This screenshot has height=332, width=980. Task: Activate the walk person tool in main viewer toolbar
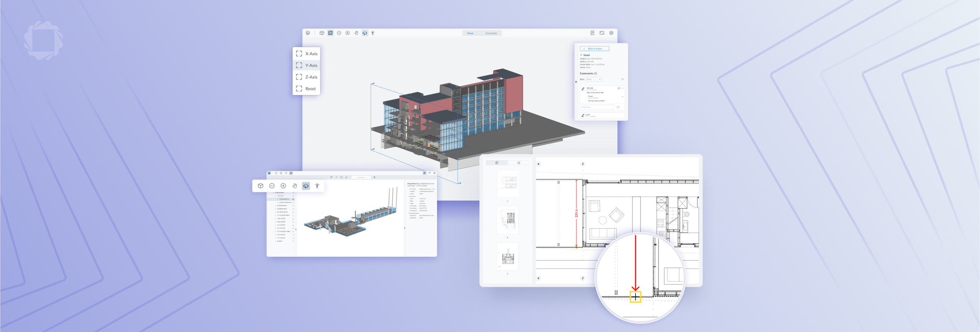pyautogui.click(x=373, y=33)
